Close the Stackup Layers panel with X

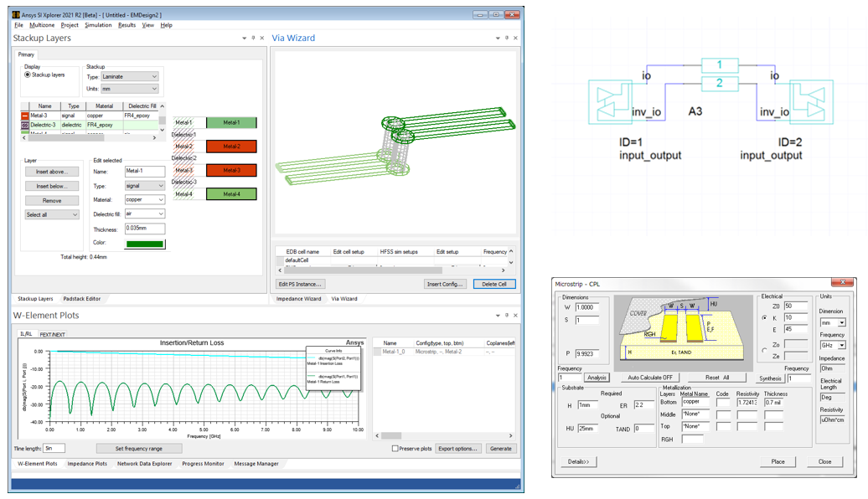262,39
